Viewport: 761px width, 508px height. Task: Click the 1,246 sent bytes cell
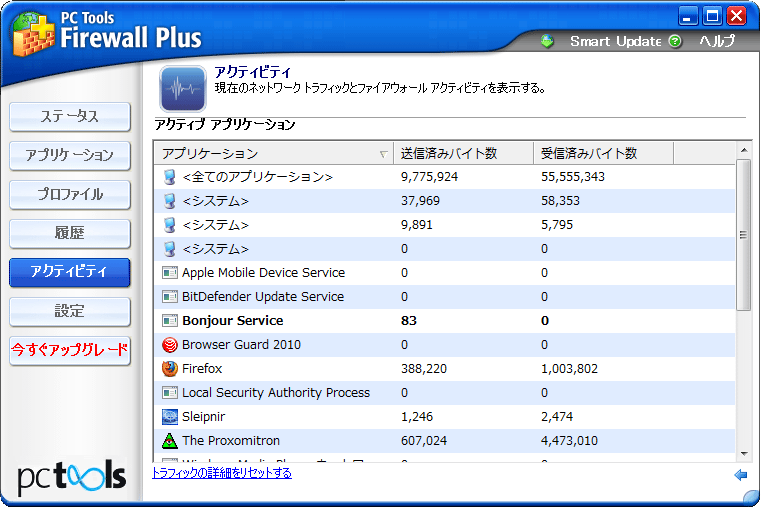pos(417,417)
